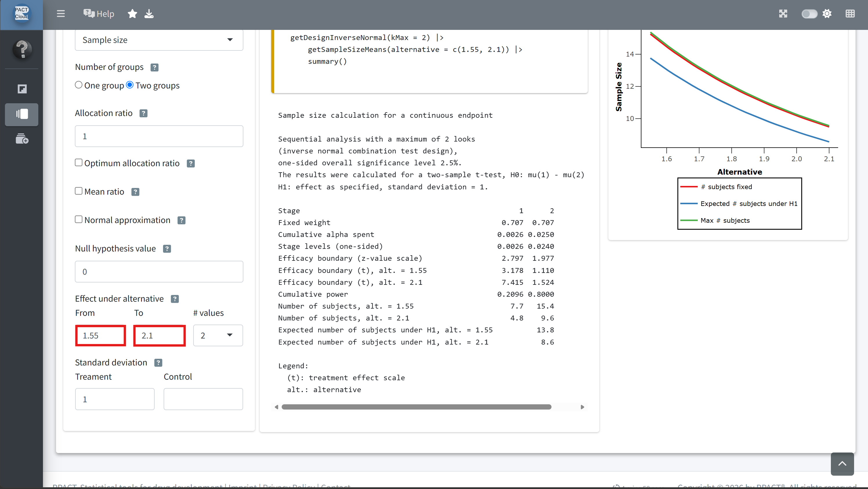This screenshot has height=489, width=868.
Task: Click the getSampleSizeMeans code line
Action: (415, 50)
